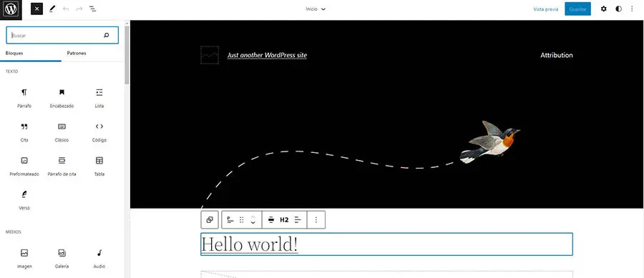Viewport: 644px width, 278px height.
Task: Click the select parent block toolbar button
Action: pyautogui.click(x=210, y=220)
